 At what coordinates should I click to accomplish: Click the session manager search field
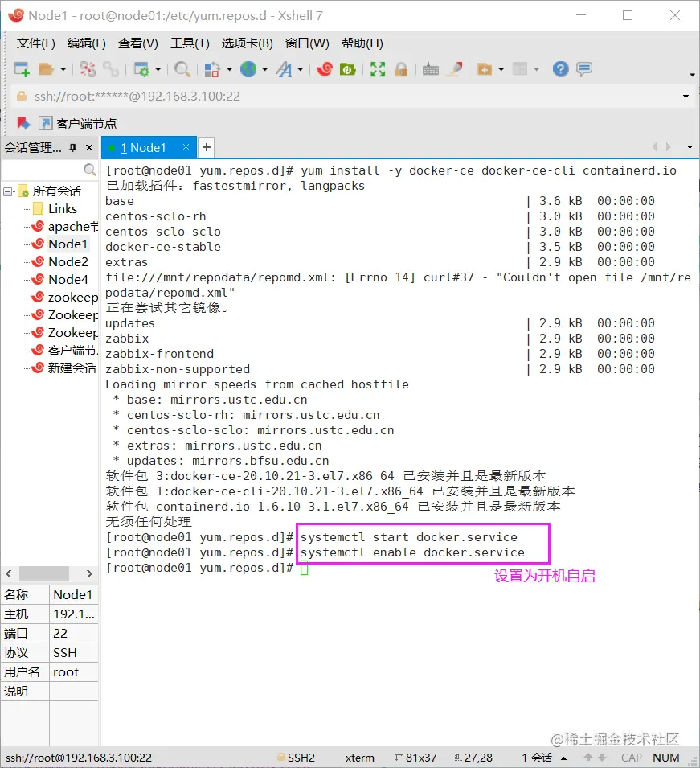pyautogui.click(x=42, y=170)
